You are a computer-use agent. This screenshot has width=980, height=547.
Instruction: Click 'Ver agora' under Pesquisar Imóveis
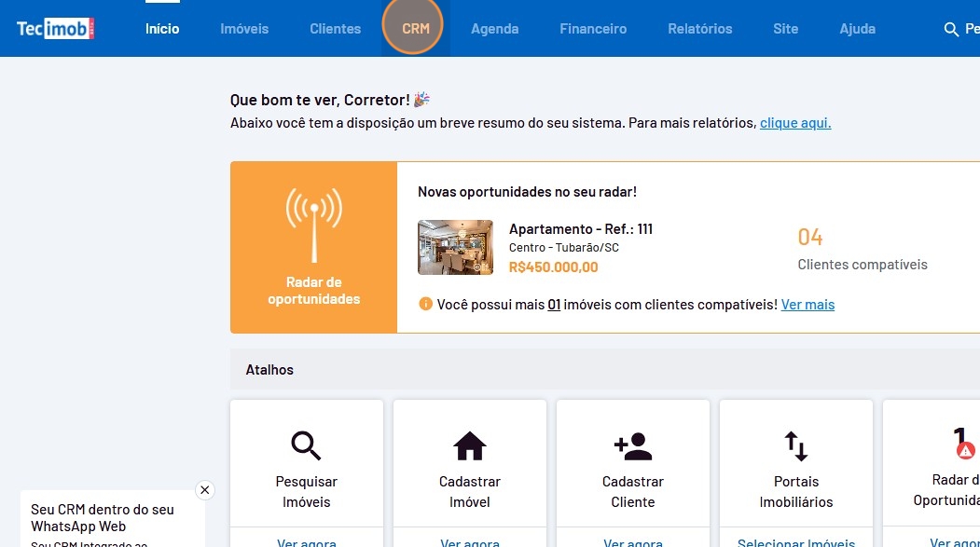[306, 541]
